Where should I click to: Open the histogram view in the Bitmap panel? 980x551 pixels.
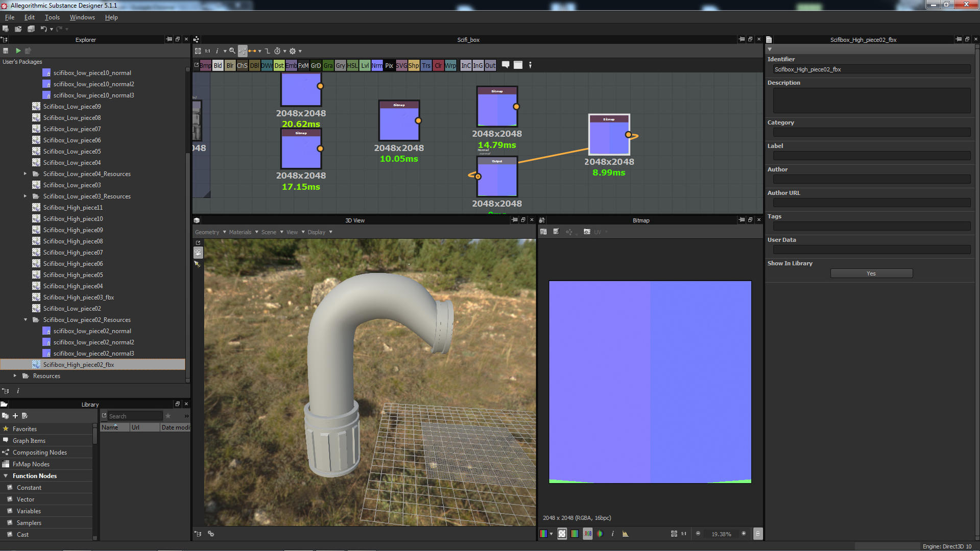[x=626, y=534]
